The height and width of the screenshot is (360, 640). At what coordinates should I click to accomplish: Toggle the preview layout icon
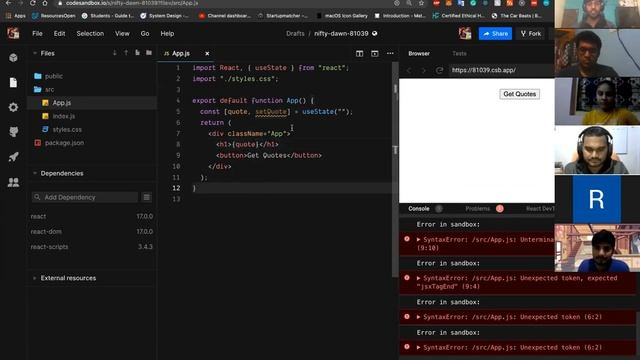pyautogui.click(x=375, y=53)
